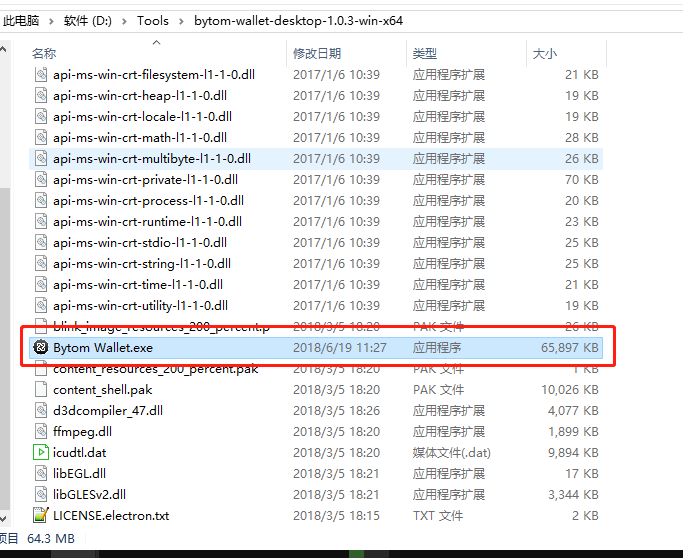Go to 此电脑 in the address path
Screen dimensions: 683x558
click(21, 20)
